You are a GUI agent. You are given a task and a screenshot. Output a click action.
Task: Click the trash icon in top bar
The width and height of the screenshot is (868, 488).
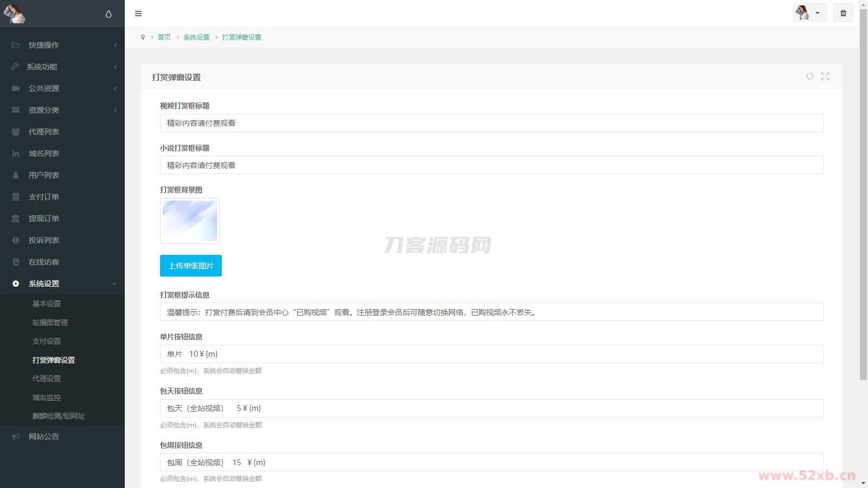[843, 13]
